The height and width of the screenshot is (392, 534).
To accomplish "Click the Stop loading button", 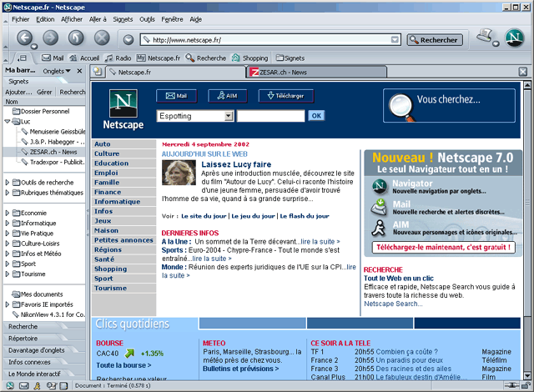I will tap(102, 38).
